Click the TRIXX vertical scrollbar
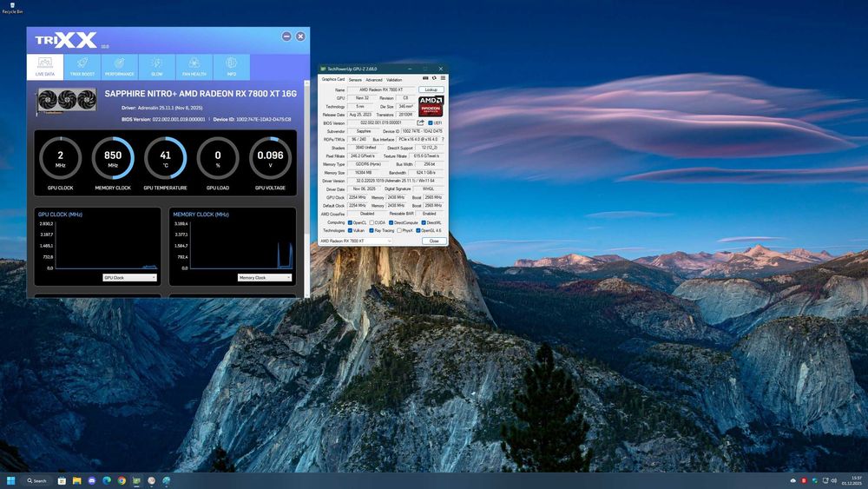This screenshot has width=868, height=489. [x=307, y=188]
